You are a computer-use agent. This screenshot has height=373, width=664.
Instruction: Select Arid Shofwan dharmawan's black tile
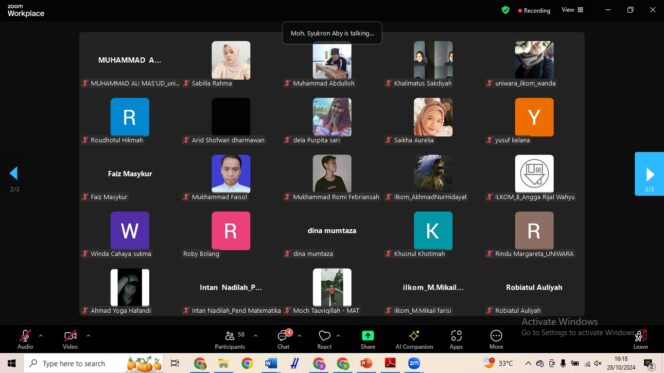click(x=231, y=117)
